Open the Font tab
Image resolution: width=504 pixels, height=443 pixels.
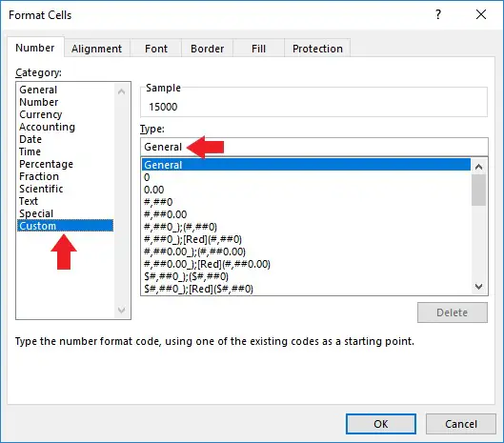click(x=156, y=49)
